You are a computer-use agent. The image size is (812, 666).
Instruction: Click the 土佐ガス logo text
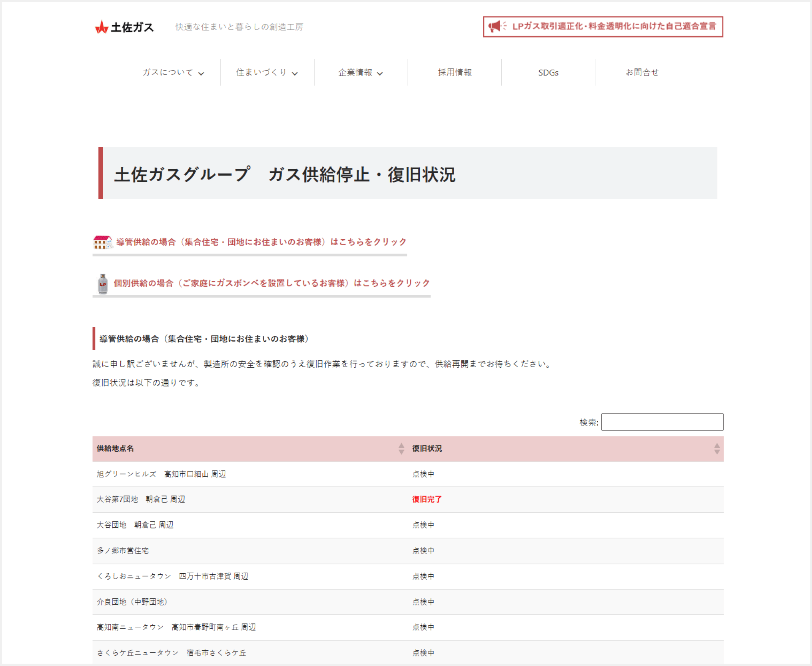132,27
